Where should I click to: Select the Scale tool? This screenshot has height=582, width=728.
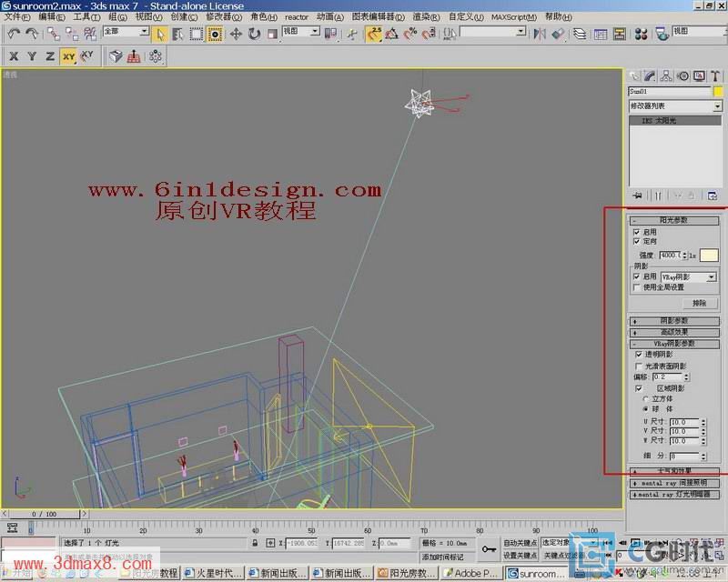[x=272, y=35]
